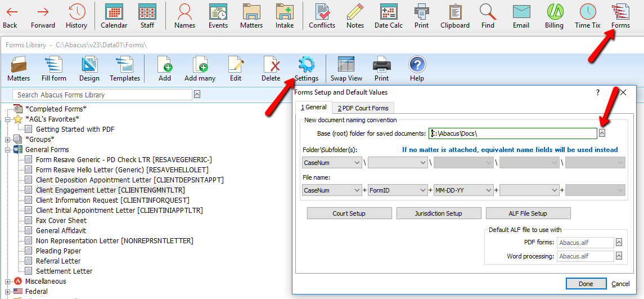Click into the Search Abacus Forms Library field
Screen dimensions: 644x299
[x=102, y=95]
